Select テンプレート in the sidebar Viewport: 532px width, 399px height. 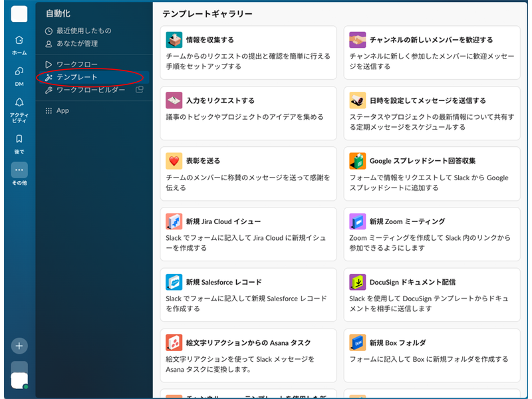coord(76,78)
